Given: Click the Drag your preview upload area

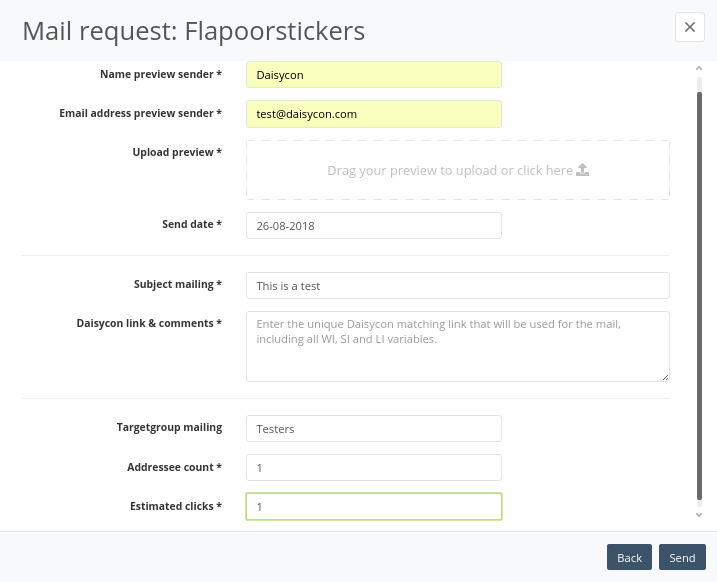Looking at the screenshot, I should tap(458, 170).
